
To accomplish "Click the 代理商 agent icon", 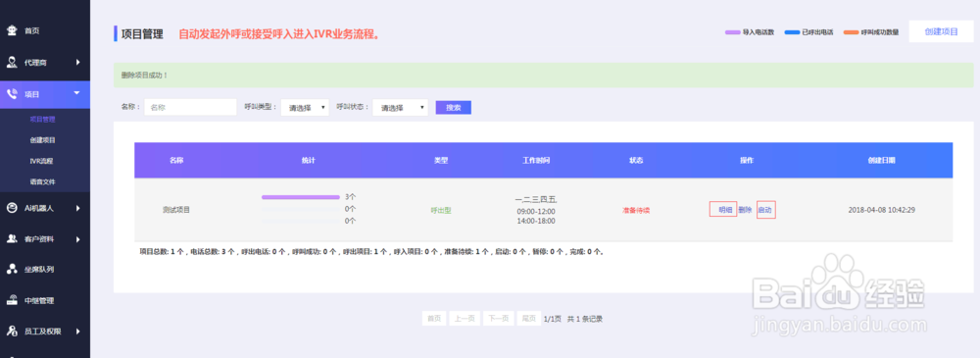I will point(12,62).
